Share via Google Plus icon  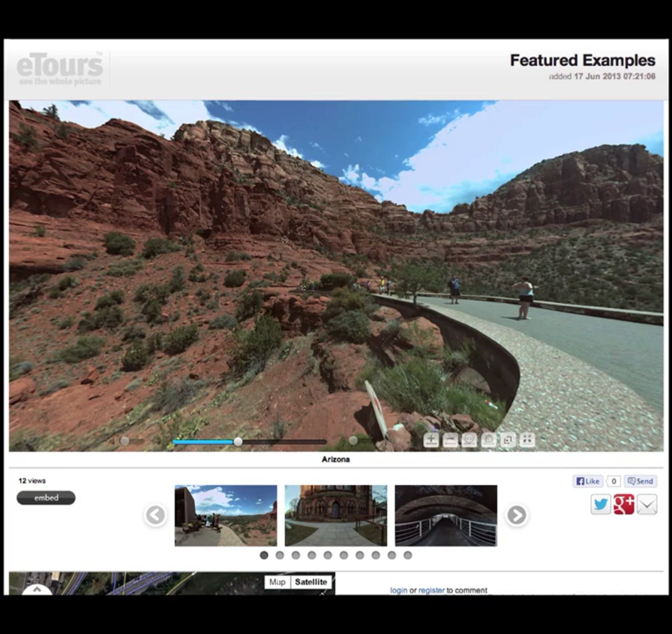point(624,504)
